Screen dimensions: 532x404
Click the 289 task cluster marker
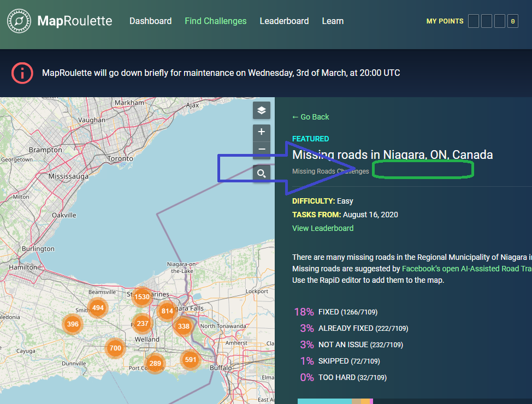[x=155, y=363]
